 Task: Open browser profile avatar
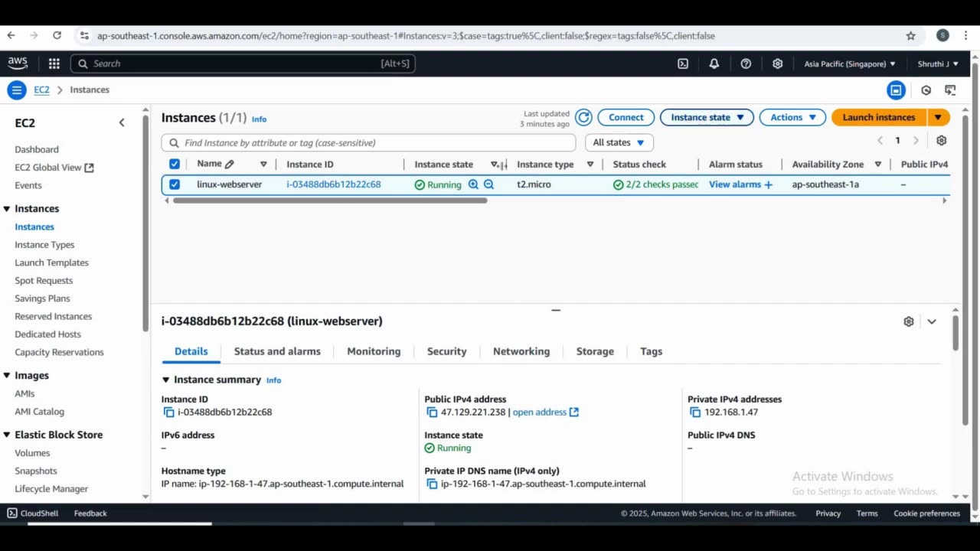[x=942, y=36]
